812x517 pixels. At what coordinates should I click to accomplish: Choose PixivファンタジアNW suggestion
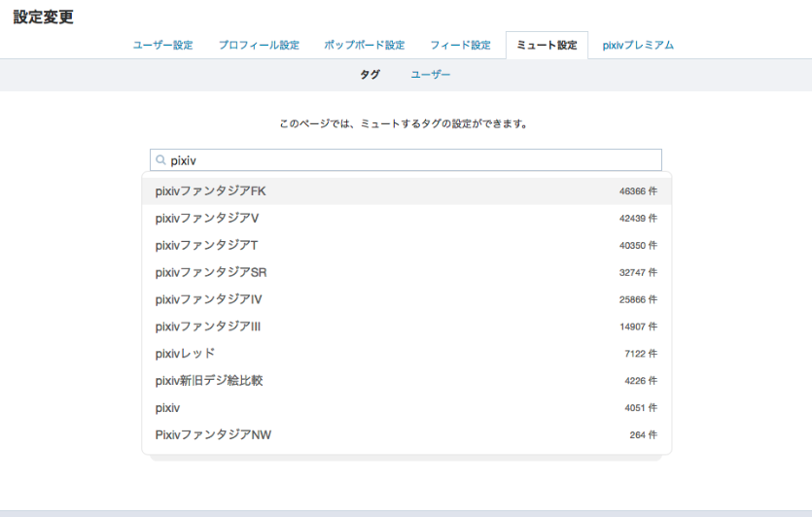click(406, 434)
